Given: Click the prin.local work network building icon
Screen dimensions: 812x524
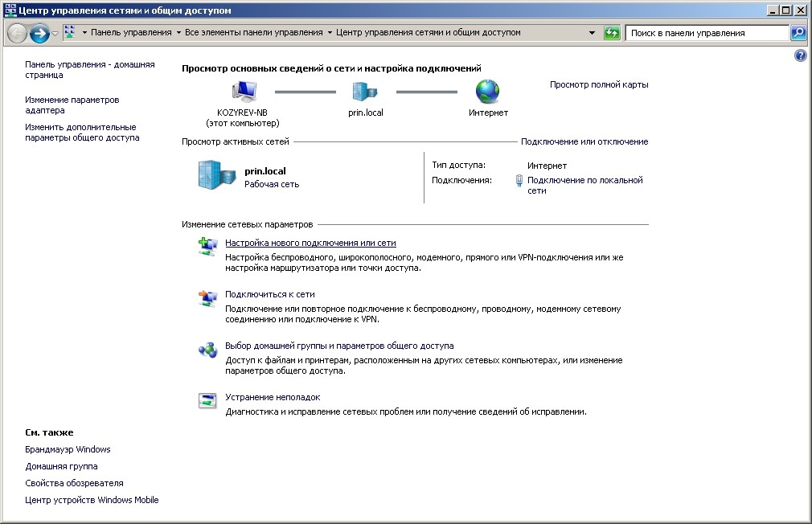Looking at the screenshot, I should click(216, 175).
